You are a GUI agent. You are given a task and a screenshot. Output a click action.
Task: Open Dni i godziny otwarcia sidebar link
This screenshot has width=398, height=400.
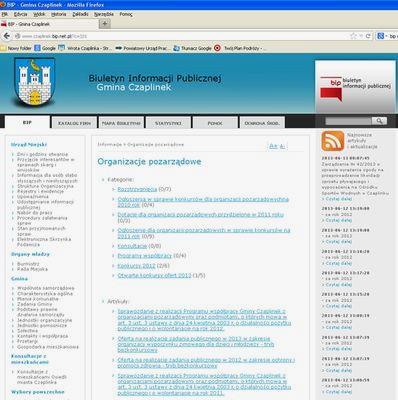(42, 154)
